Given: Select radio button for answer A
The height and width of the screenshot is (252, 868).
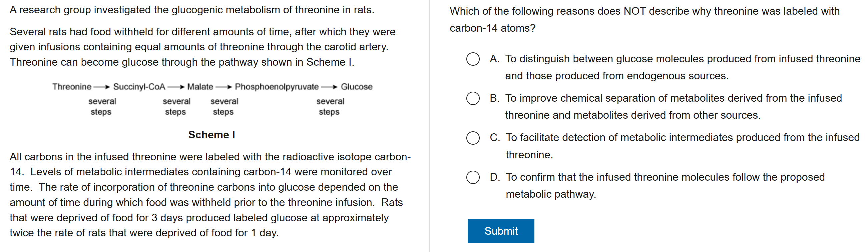Looking at the screenshot, I should pos(473,59).
